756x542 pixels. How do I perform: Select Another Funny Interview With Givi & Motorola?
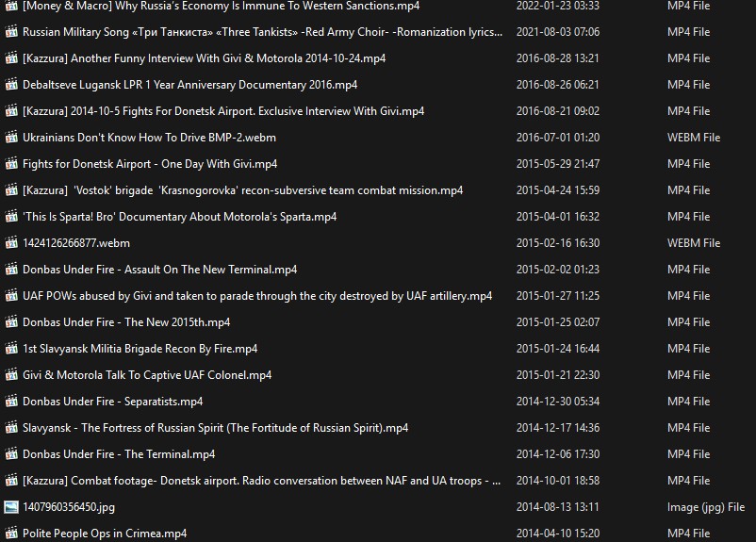tap(205, 58)
